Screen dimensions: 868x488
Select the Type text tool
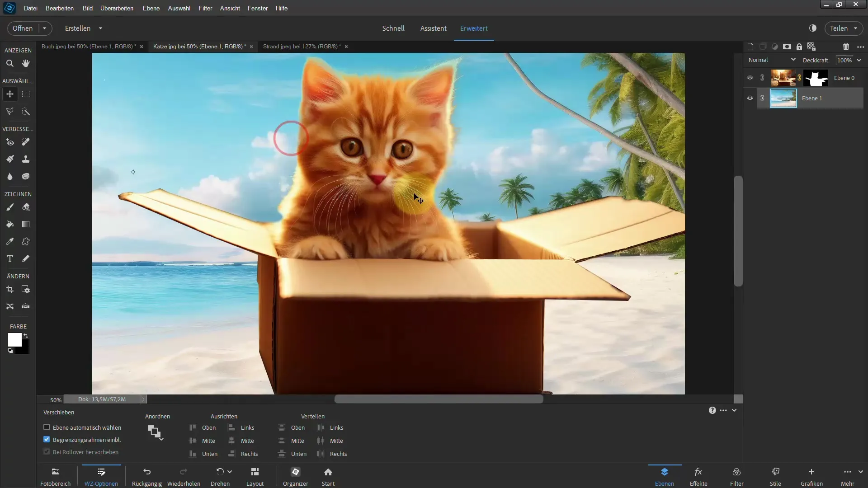pyautogui.click(x=9, y=258)
